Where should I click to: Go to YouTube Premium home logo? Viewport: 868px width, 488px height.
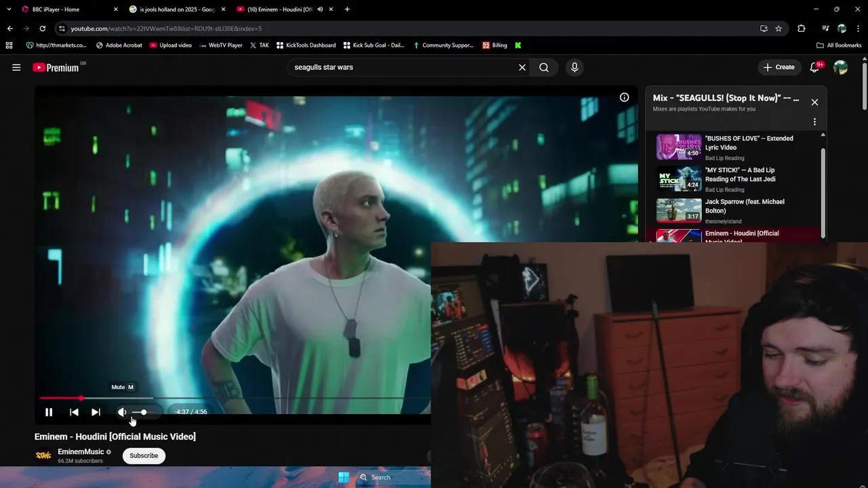click(56, 67)
